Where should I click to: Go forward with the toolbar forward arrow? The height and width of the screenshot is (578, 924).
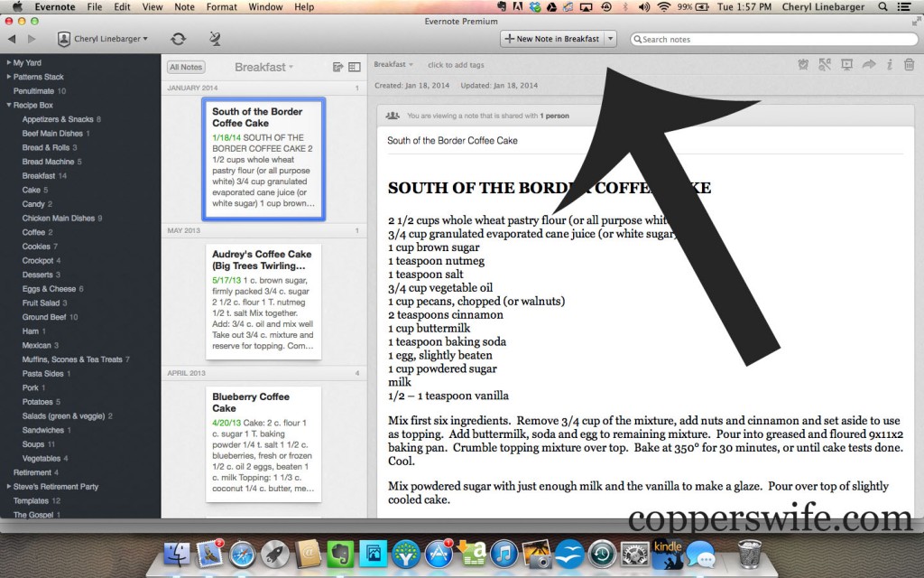point(32,39)
